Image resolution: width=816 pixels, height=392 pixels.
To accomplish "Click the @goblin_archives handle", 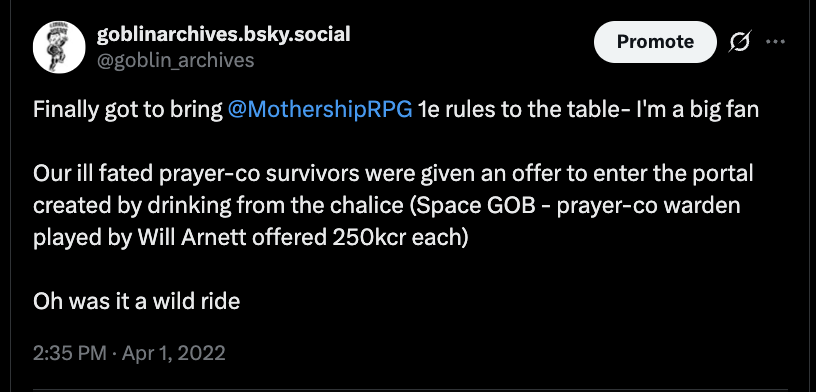I will [175, 60].
